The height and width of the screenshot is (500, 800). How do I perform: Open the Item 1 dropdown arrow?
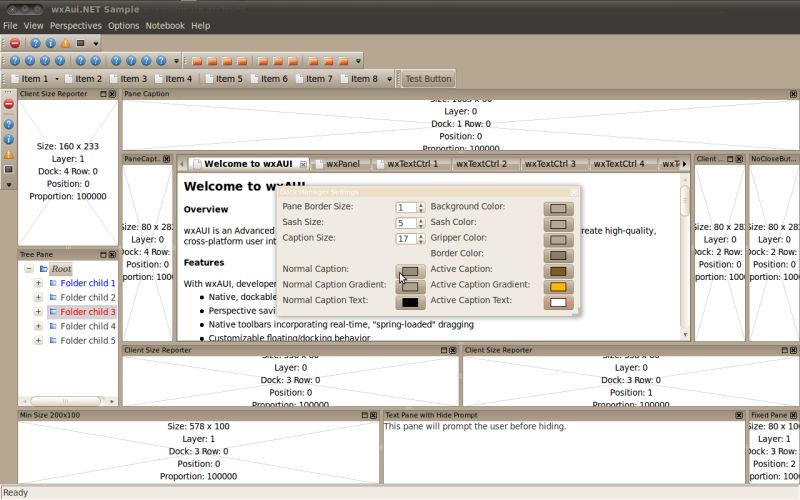coord(57,79)
